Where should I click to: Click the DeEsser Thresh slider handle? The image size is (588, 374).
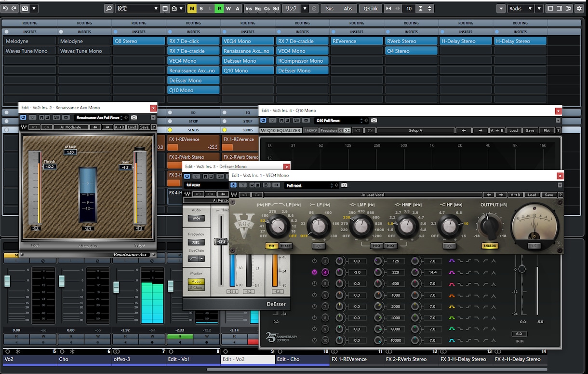click(221, 241)
